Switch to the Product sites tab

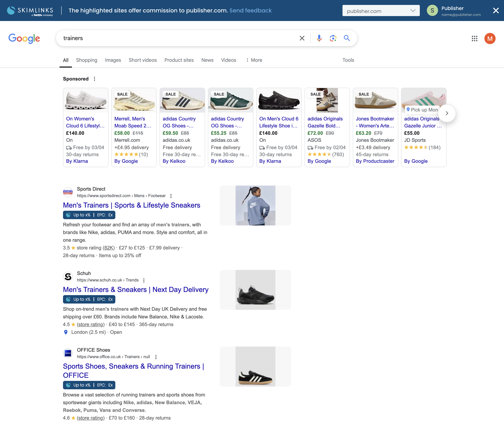tap(179, 60)
